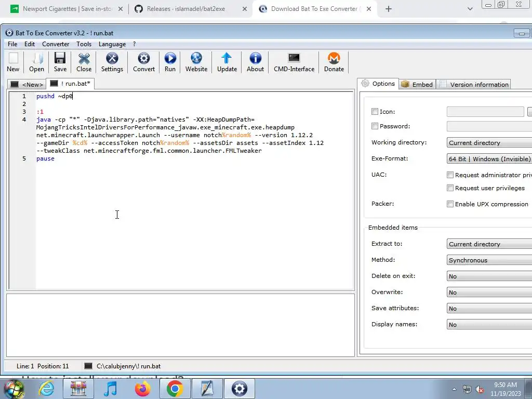Enable UPX compression checkbox
Image resolution: width=532 pixels, height=399 pixels.
pos(450,204)
